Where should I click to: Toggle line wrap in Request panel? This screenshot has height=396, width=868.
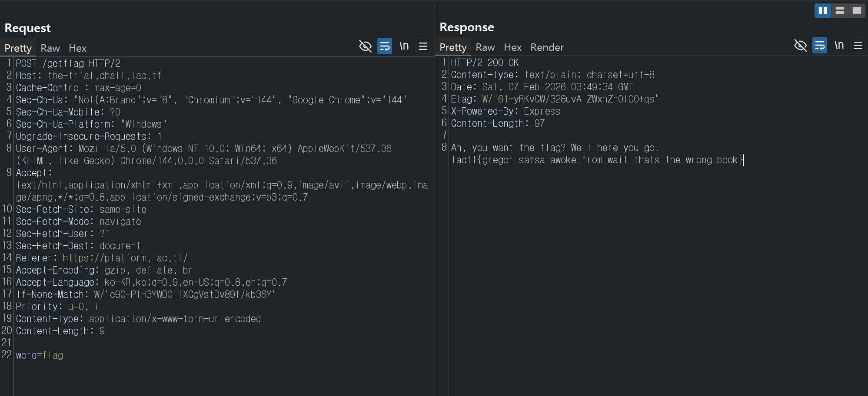pyautogui.click(x=385, y=46)
